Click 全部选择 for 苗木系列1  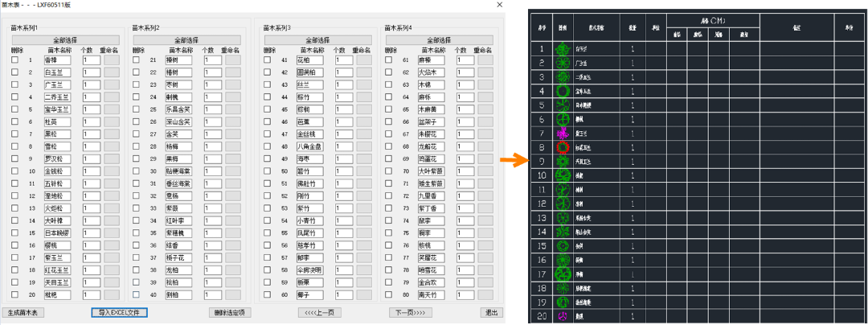click(x=65, y=40)
